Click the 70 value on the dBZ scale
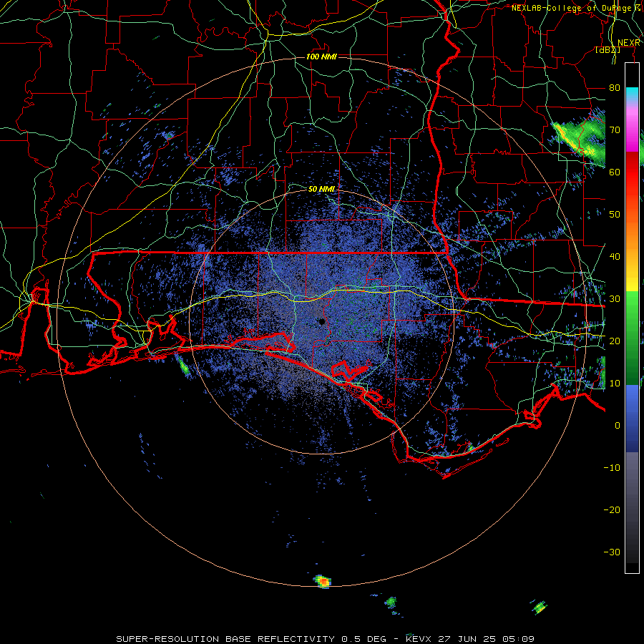This screenshot has height=644, width=644. pos(615,130)
